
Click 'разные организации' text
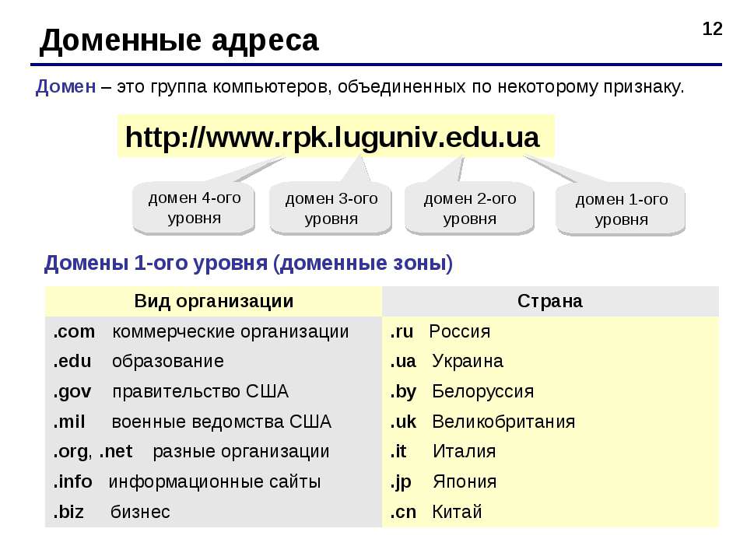(x=240, y=452)
